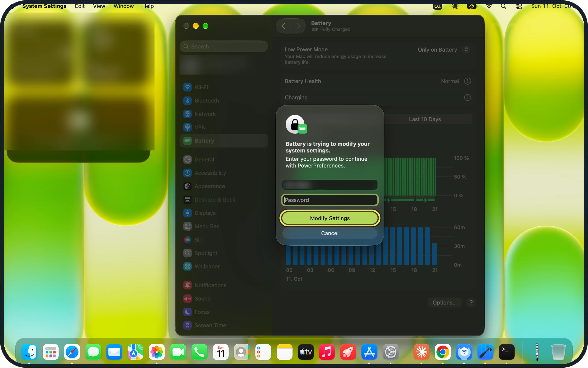This screenshot has height=368, width=588.
Task: Launch Terminal from the Dock
Action: 506,352
